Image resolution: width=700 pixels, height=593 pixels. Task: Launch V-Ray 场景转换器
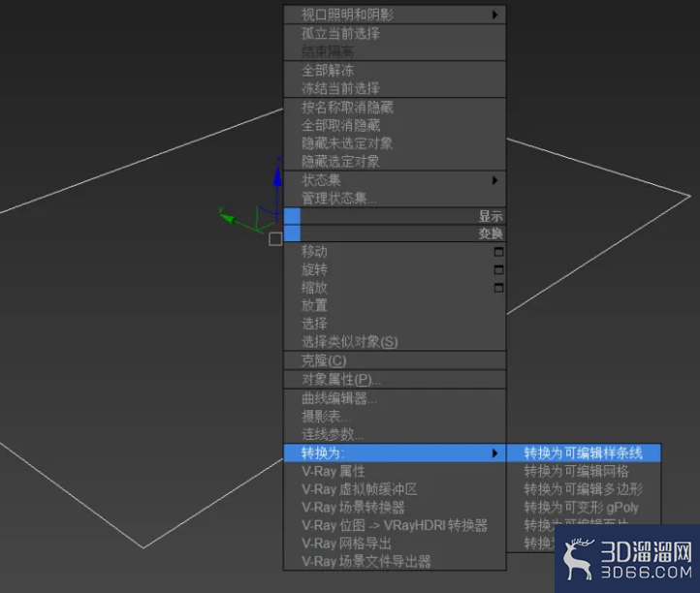395,508
